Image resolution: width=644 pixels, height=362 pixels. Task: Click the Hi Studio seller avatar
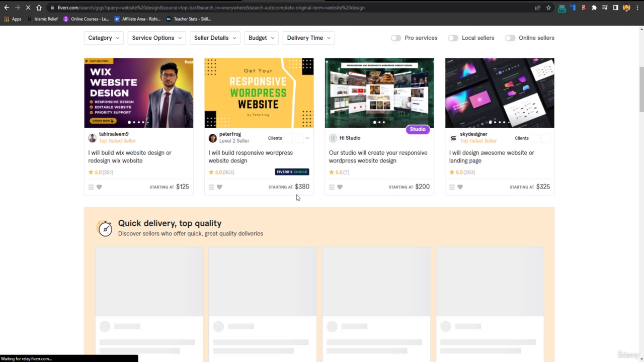(333, 138)
